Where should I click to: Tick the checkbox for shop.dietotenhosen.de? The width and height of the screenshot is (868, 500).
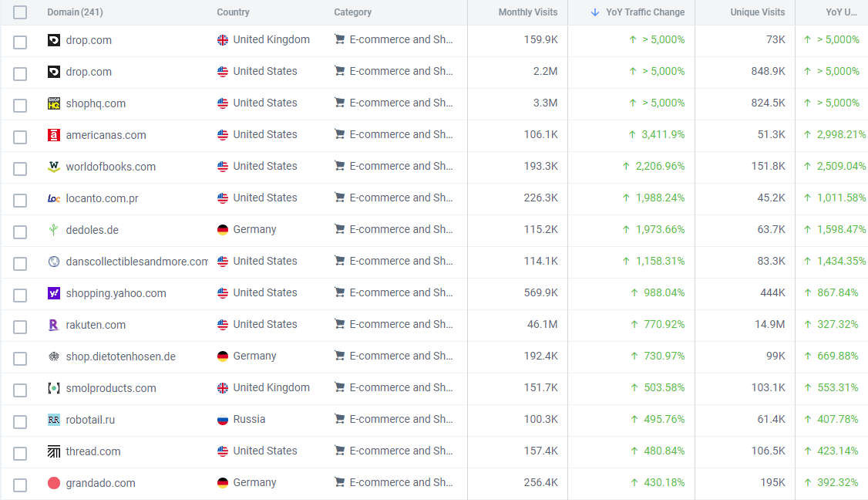pos(20,358)
